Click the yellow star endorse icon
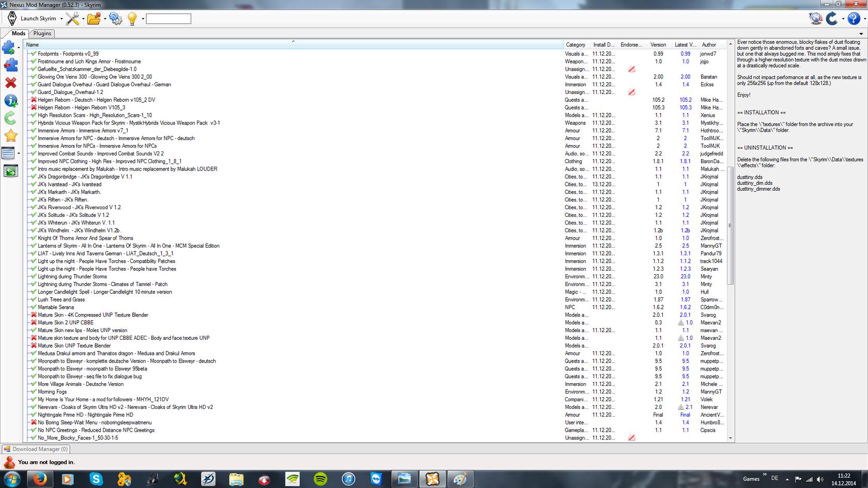Image resolution: width=868 pixels, height=488 pixels. click(x=10, y=136)
